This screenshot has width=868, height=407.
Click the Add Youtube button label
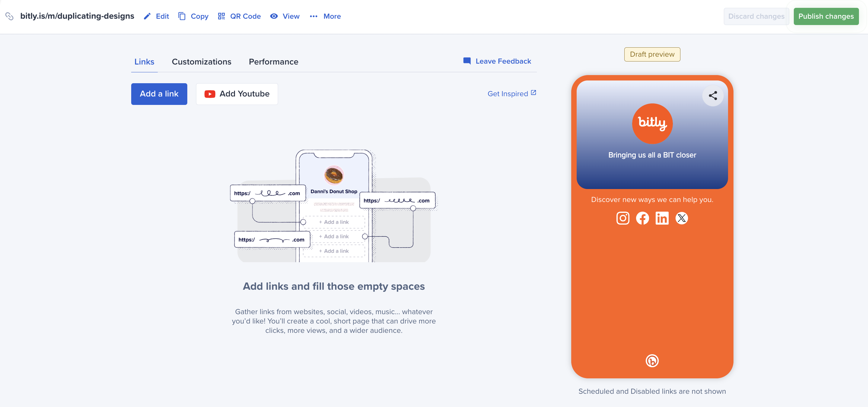pyautogui.click(x=244, y=94)
